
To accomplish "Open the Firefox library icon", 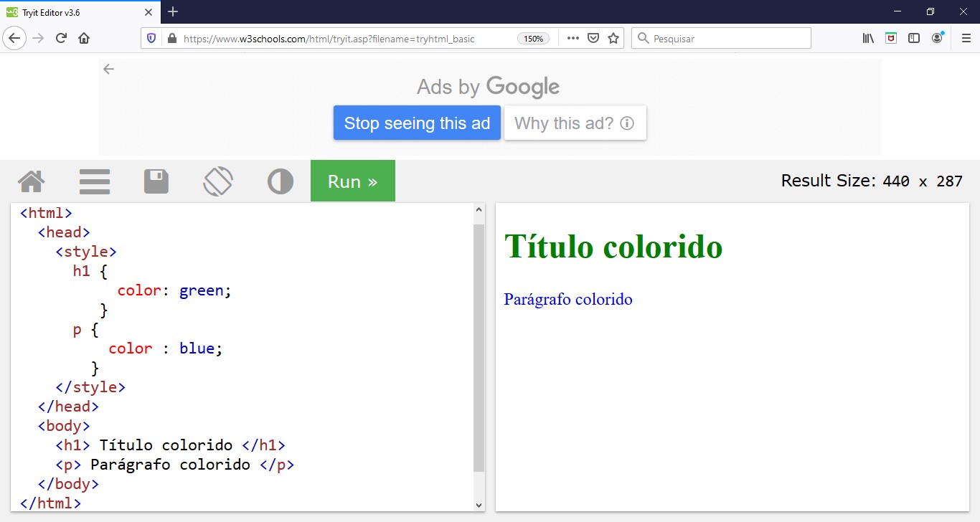I will (x=867, y=37).
